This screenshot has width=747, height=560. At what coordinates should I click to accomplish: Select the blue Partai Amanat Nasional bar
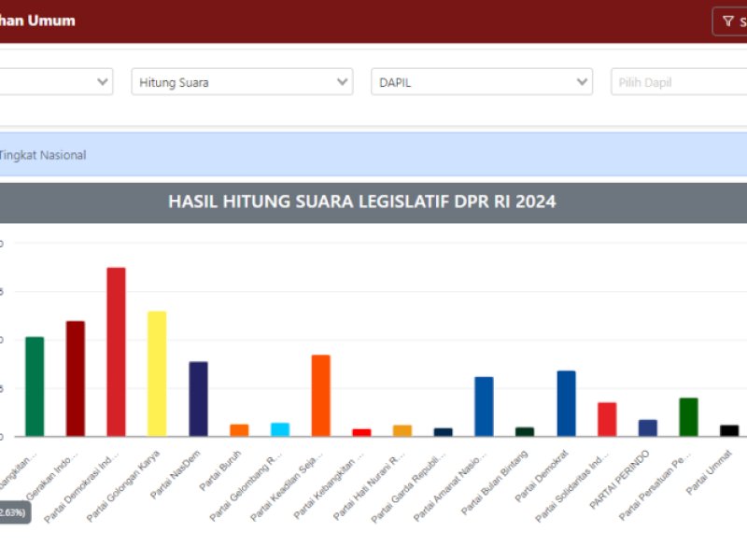[484, 406]
